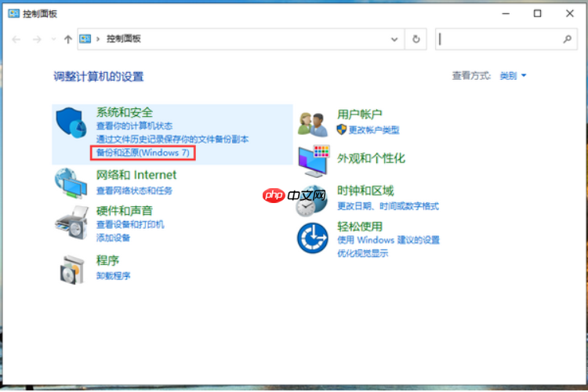588x392 pixels.
Task: Open 用户帐户 heading
Action: tap(360, 114)
